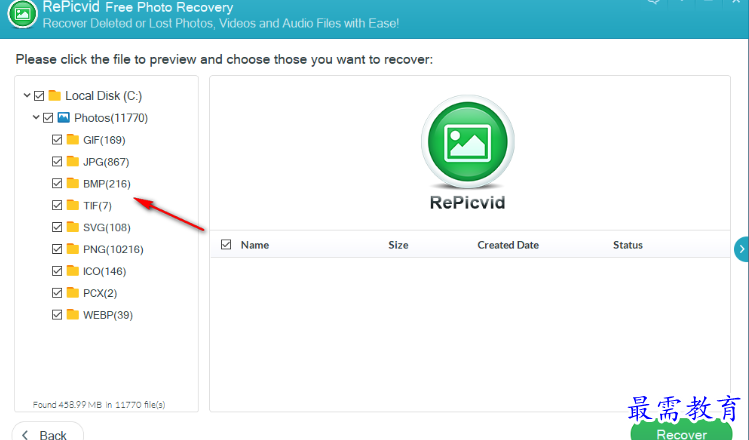Click the PCX folder icon

73,293
